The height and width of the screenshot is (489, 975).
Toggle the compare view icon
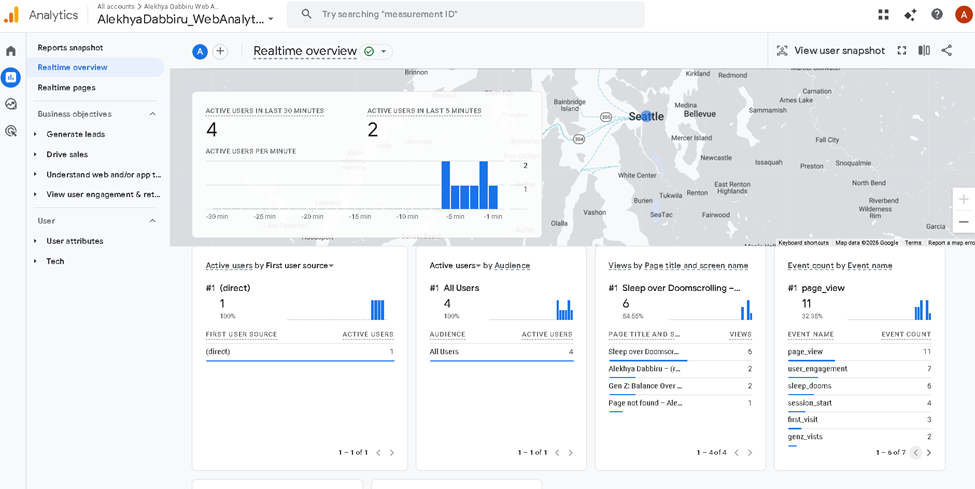(924, 51)
